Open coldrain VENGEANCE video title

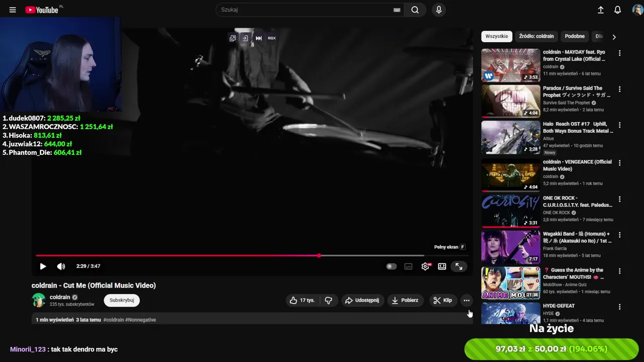coord(577,165)
